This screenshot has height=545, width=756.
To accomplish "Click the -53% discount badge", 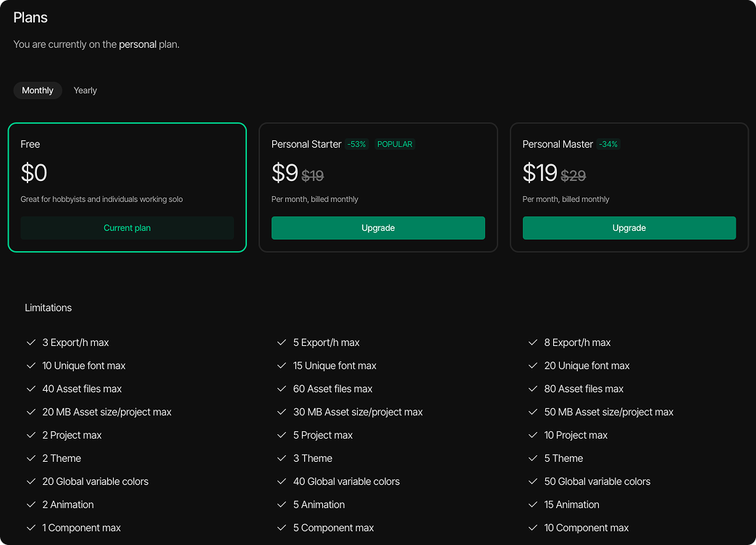I will (x=357, y=145).
